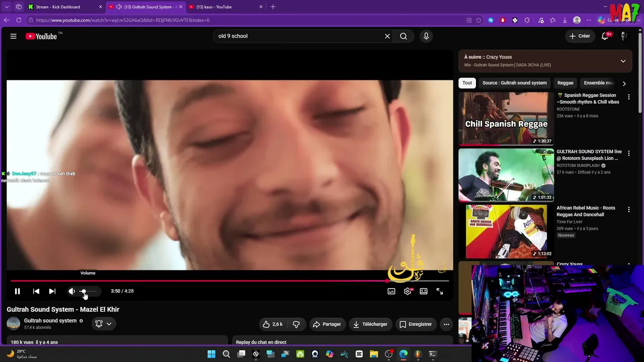Screen dimensions: 644x362
Task: Open the browser Favorites list
Action: [553, 20]
